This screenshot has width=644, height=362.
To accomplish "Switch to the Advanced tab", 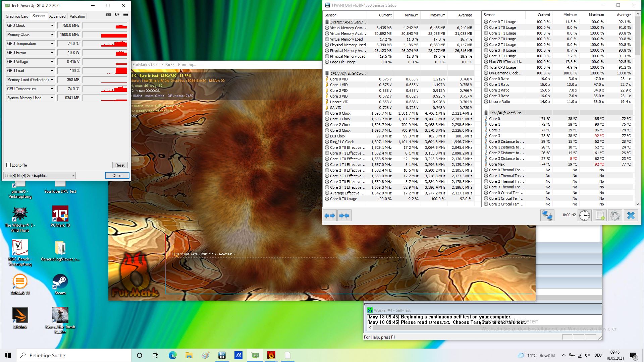I will click(57, 16).
